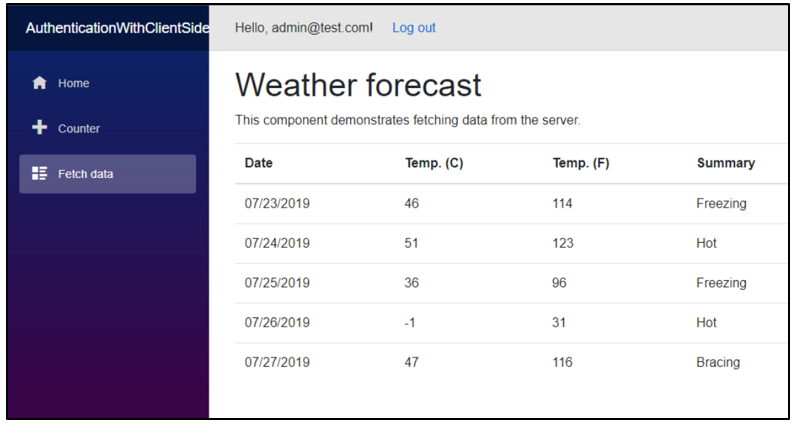Go to the Counter page
The width and height of the screenshot is (800, 435).
point(78,128)
